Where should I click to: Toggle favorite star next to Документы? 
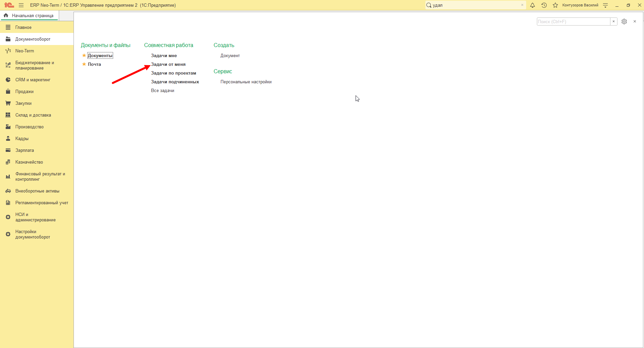84,55
